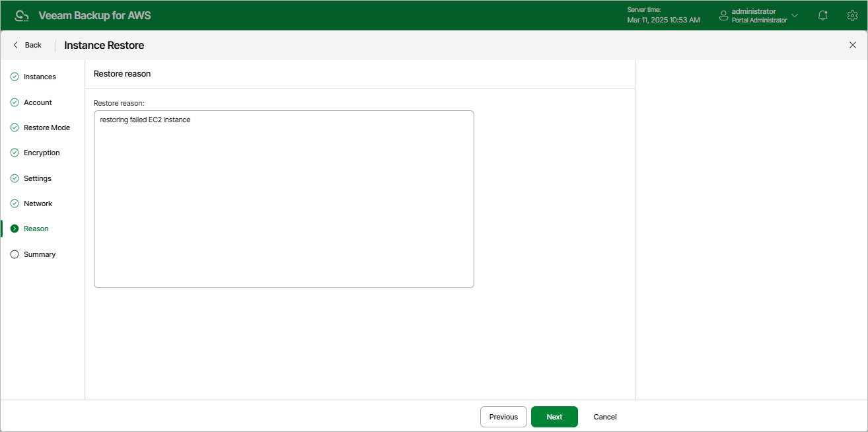The image size is (868, 432).
Task: Click the Encryption step checkmark icon
Action: 15,153
